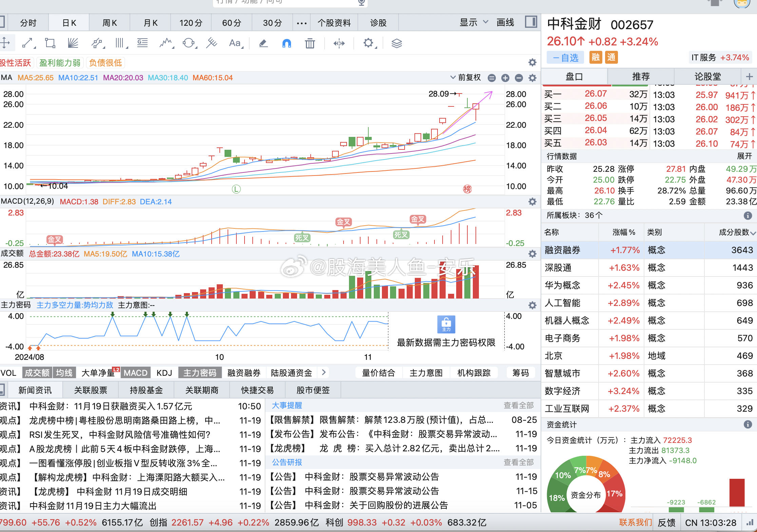Click the 反馈 button
Image resolution: width=757 pixels, height=532 pixels.
(666, 523)
